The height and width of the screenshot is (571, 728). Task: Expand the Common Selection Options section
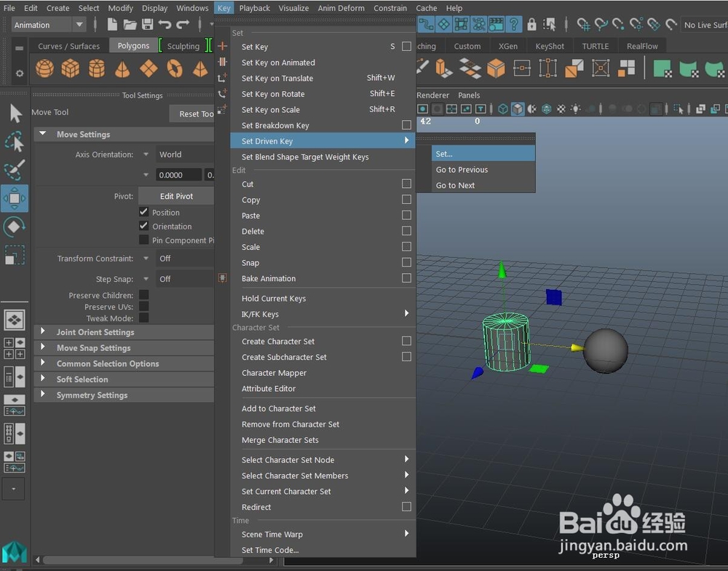(43, 363)
